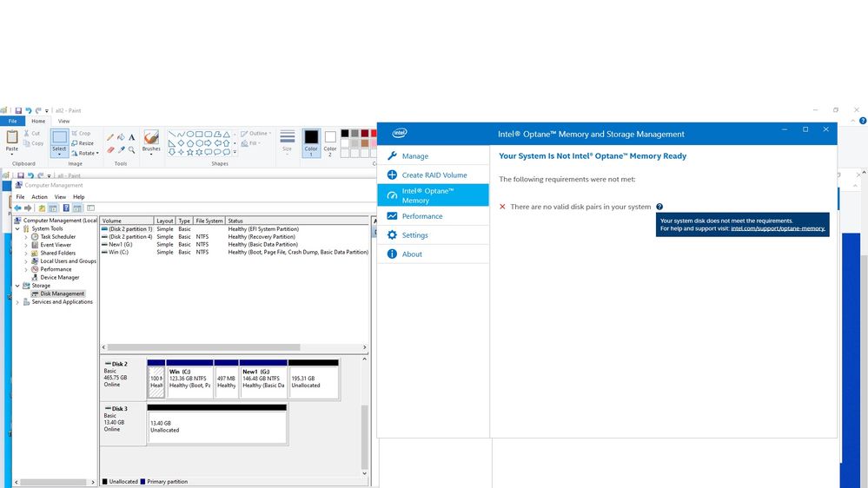
Task: Select the Text tool in Paint
Action: pos(132,137)
